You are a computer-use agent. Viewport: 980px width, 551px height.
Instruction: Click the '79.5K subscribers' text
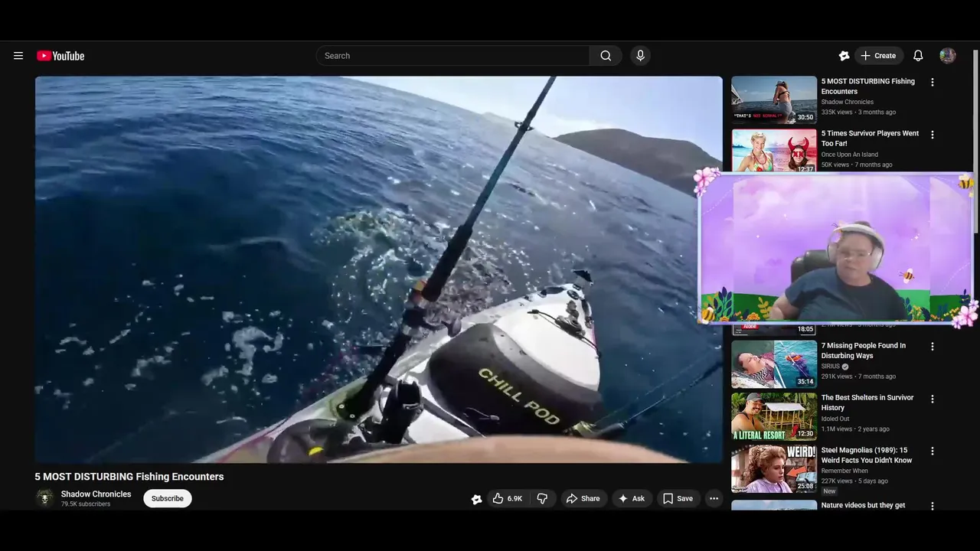(x=86, y=504)
